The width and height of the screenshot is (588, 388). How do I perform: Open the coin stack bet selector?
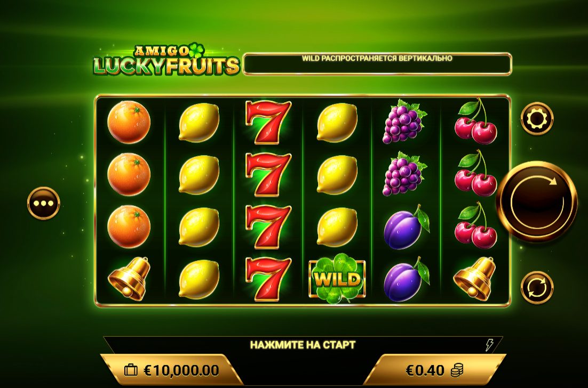457,370
